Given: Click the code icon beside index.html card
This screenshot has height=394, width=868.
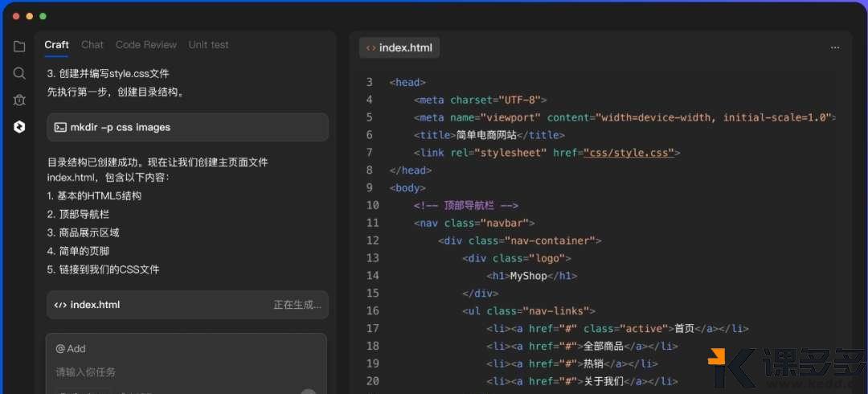Looking at the screenshot, I should click(x=60, y=305).
